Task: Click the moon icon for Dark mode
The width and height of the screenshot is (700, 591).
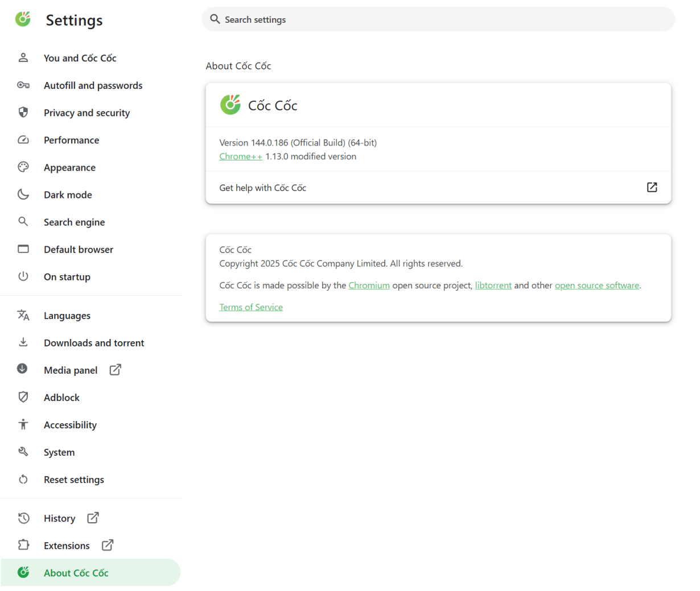Action: pyautogui.click(x=23, y=195)
